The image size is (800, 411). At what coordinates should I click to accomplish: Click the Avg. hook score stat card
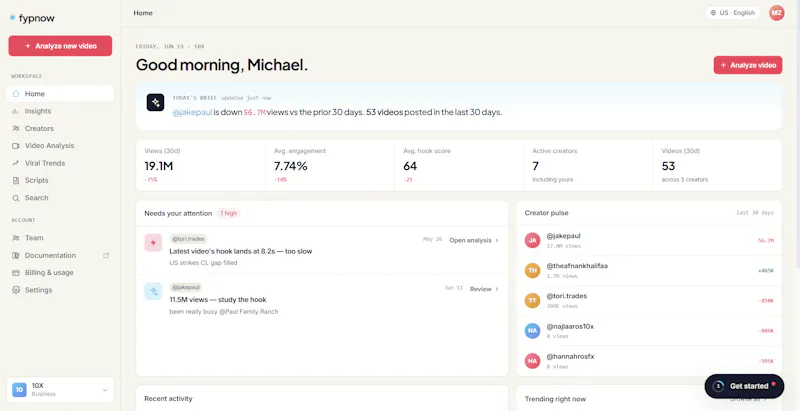tap(459, 165)
